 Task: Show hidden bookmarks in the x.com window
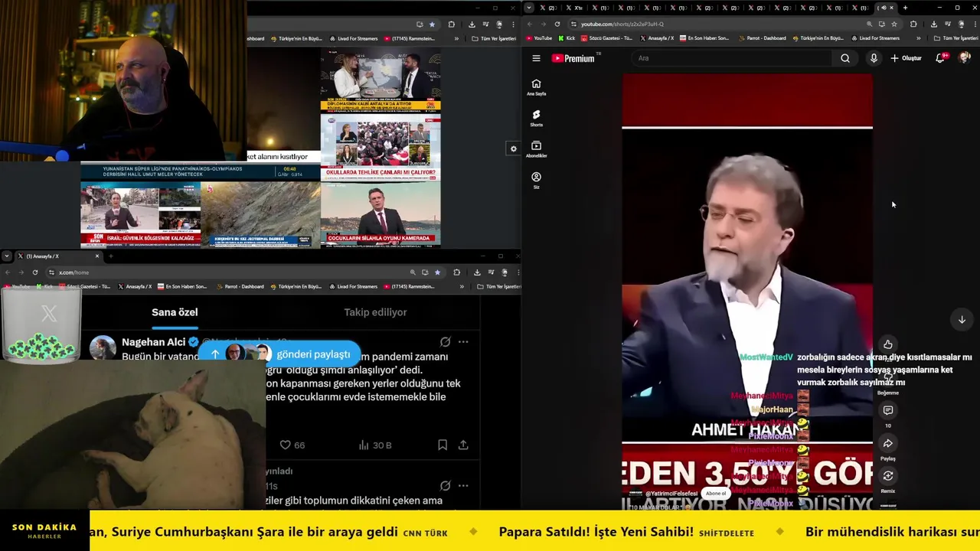coord(462,286)
